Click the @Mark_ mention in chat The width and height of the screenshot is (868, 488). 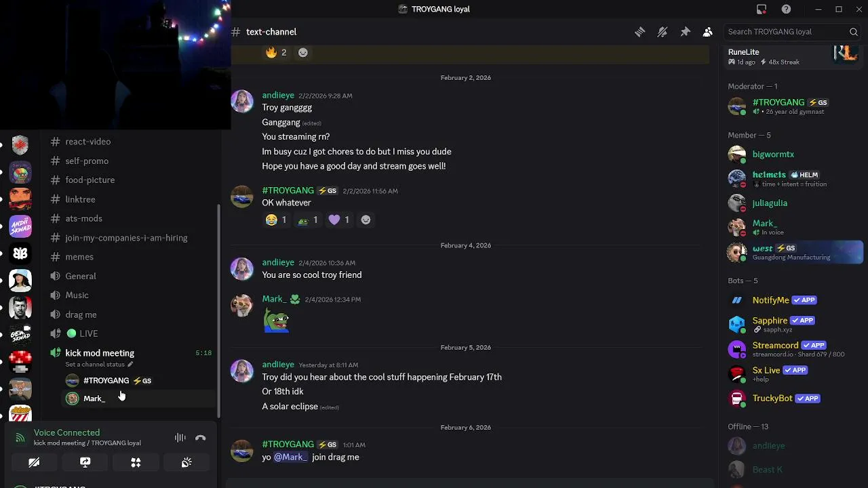(290, 457)
